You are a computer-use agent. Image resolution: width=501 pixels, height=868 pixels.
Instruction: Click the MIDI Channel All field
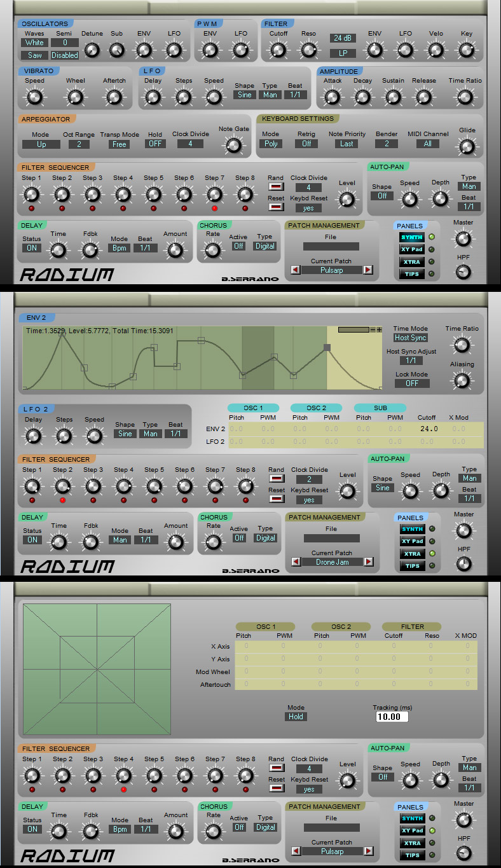pos(428,144)
